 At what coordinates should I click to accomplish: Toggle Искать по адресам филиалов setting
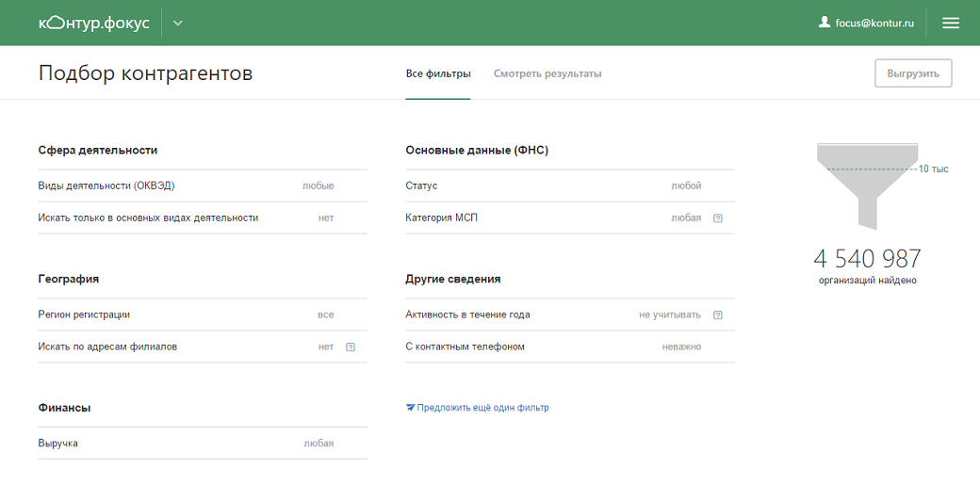click(x=325, y=347)
